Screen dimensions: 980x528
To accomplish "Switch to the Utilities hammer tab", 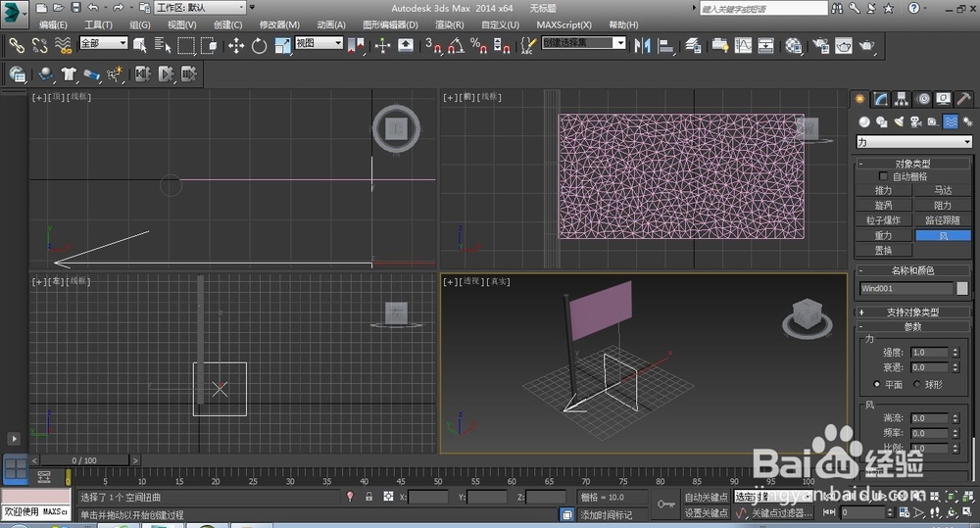I will [963, 99].
